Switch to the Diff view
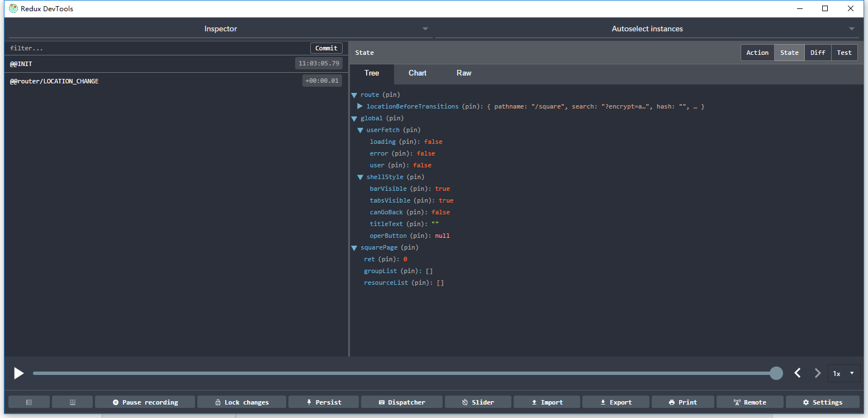Viewport: 868px width, 418px height. click(818, 53)
